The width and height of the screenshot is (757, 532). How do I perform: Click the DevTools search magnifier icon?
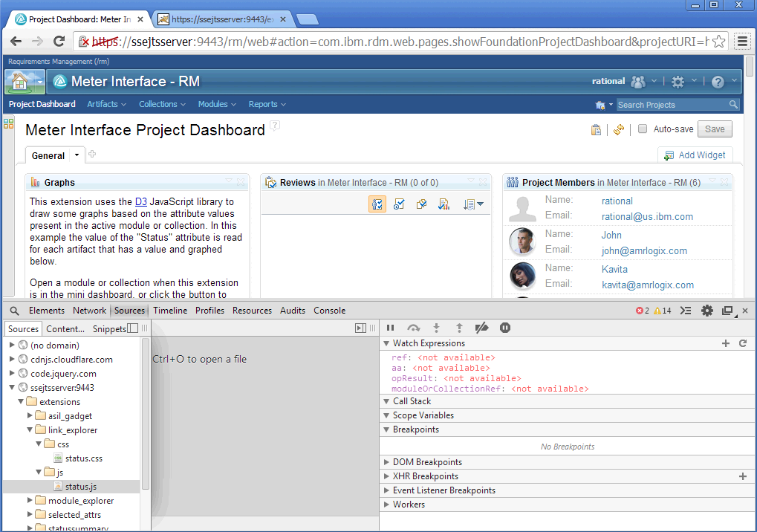click(x=14, y=311)
